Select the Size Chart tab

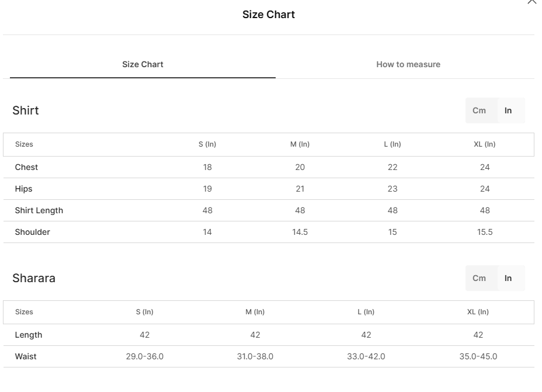pos(143,64)
